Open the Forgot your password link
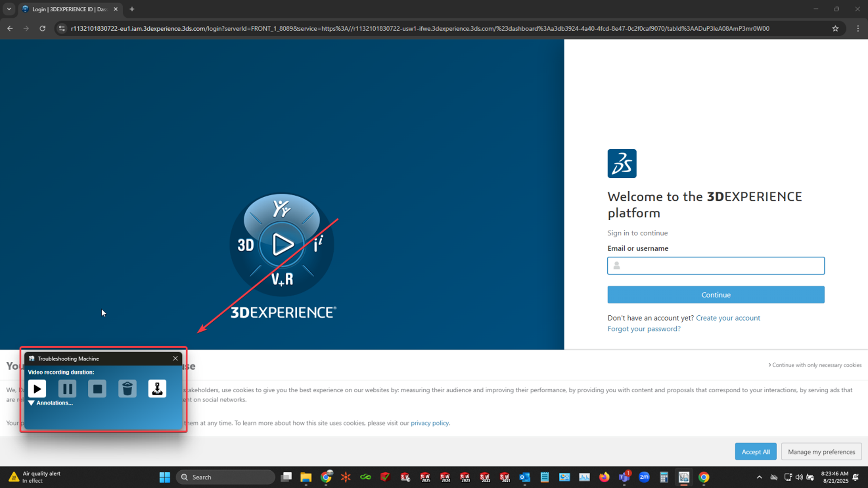868x488 pixels. point(644,329)
